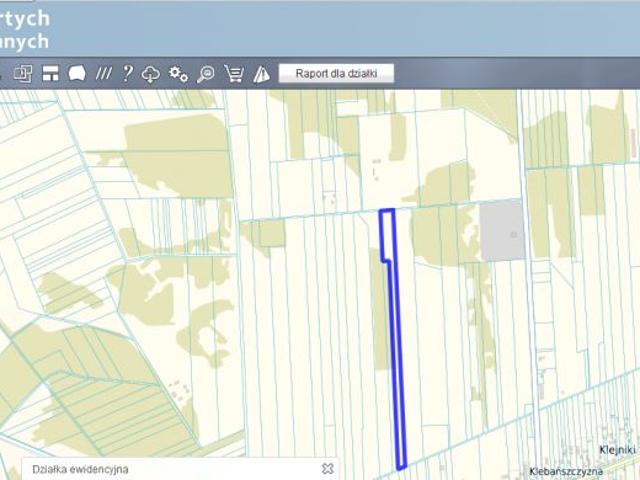This screenshot has width=640, height=480.
Task: Select the speech bubble annotation tool
Action: coord(77,73)
